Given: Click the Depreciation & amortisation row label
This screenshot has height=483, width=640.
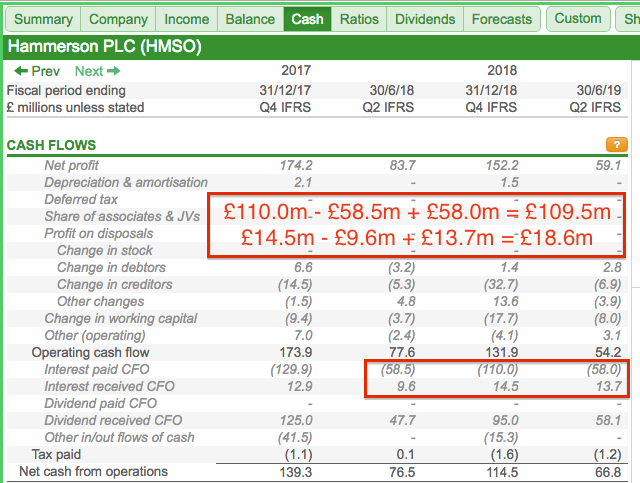Looking at the screenshot, I should [x=126, y=182].
